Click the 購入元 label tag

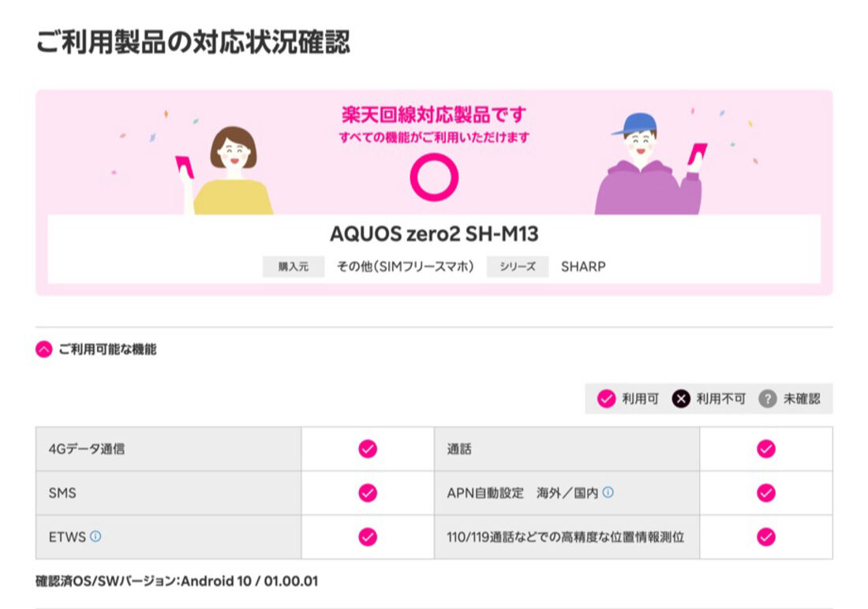point(294,267)
